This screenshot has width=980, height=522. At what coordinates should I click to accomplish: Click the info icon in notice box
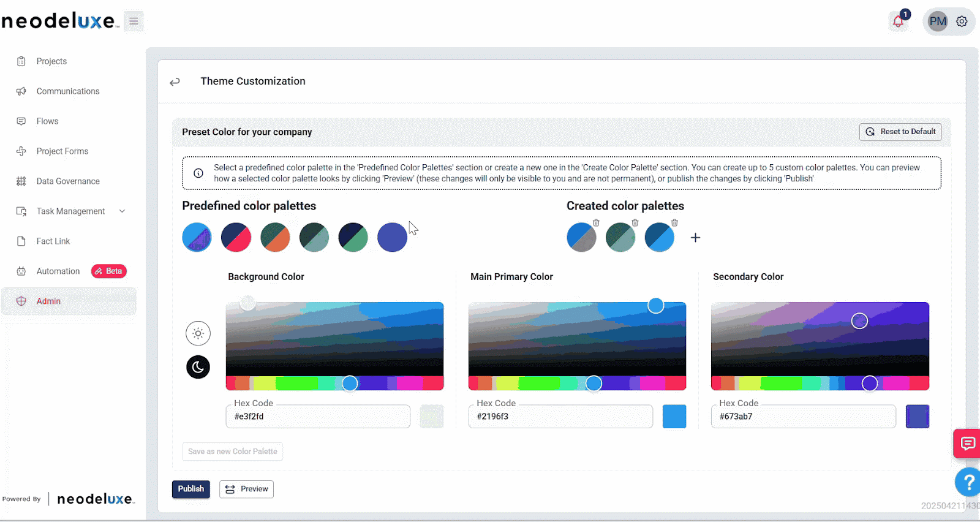(198, 173)
